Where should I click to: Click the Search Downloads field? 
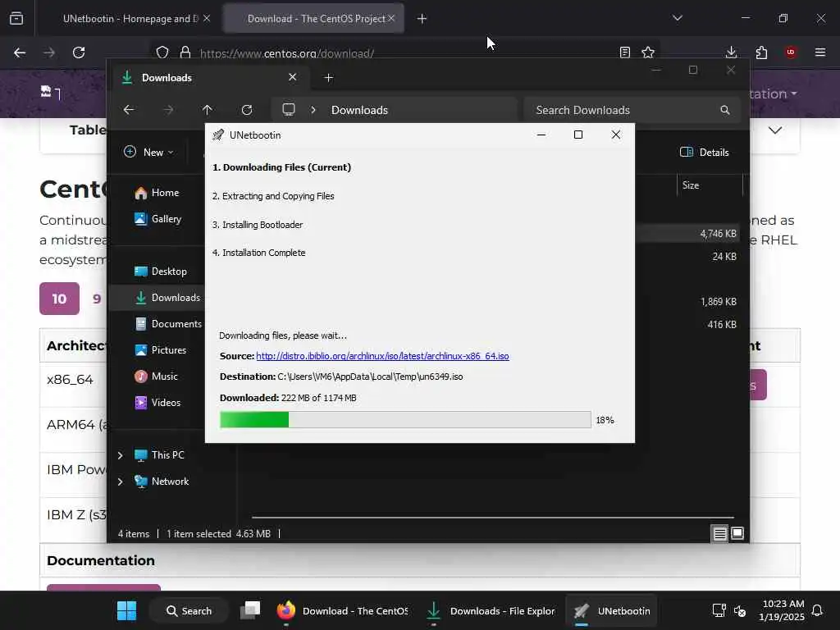click(632, 110)
